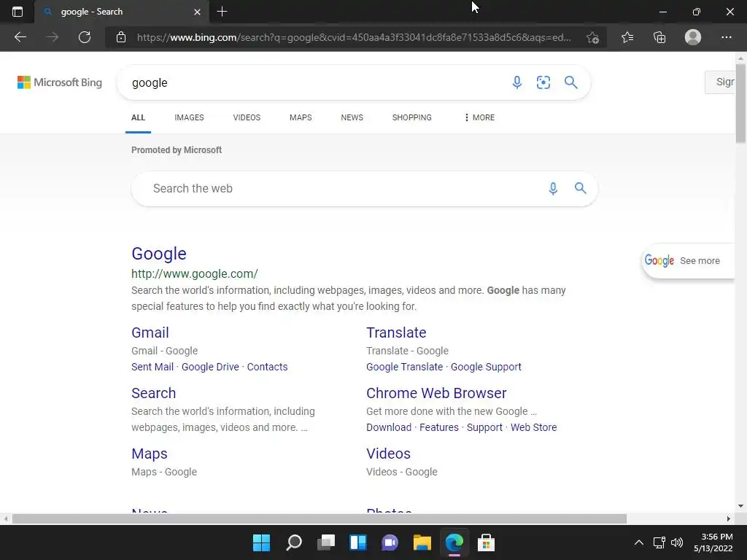Refresh the current page

[85, 37]
